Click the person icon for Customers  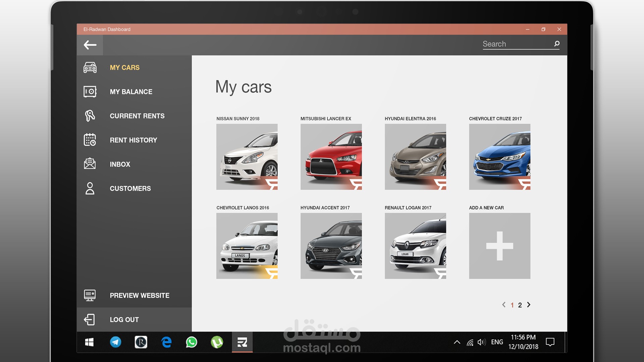pyautogui.click(x=90, y=188)
